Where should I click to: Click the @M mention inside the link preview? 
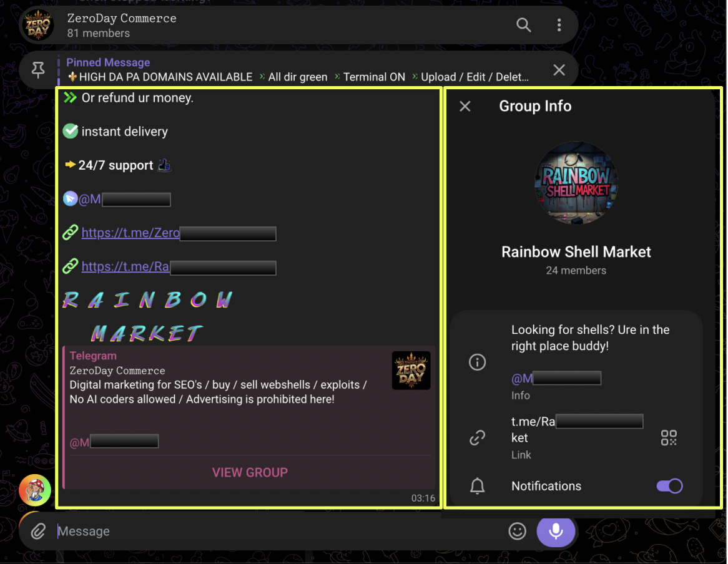[x=114, y=442]
